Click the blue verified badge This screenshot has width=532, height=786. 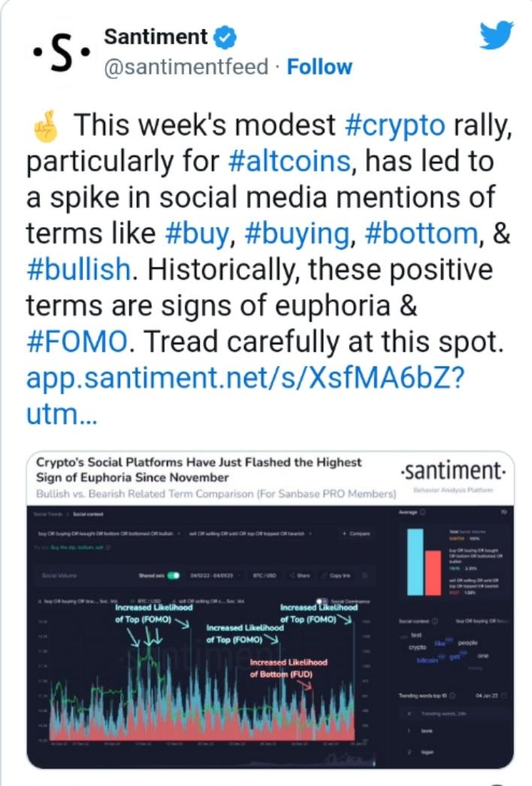point(225,38)
